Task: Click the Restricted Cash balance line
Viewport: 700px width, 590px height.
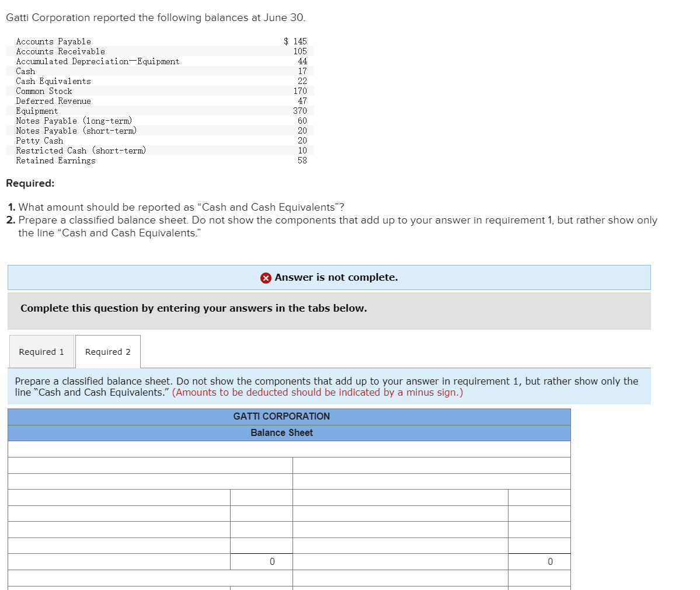Action: point(82,150)
